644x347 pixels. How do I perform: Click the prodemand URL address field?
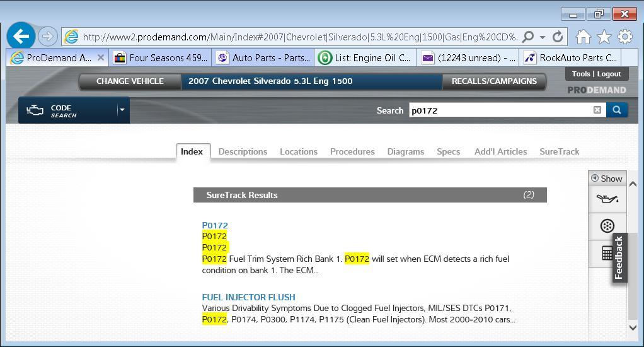coord(300,37)
